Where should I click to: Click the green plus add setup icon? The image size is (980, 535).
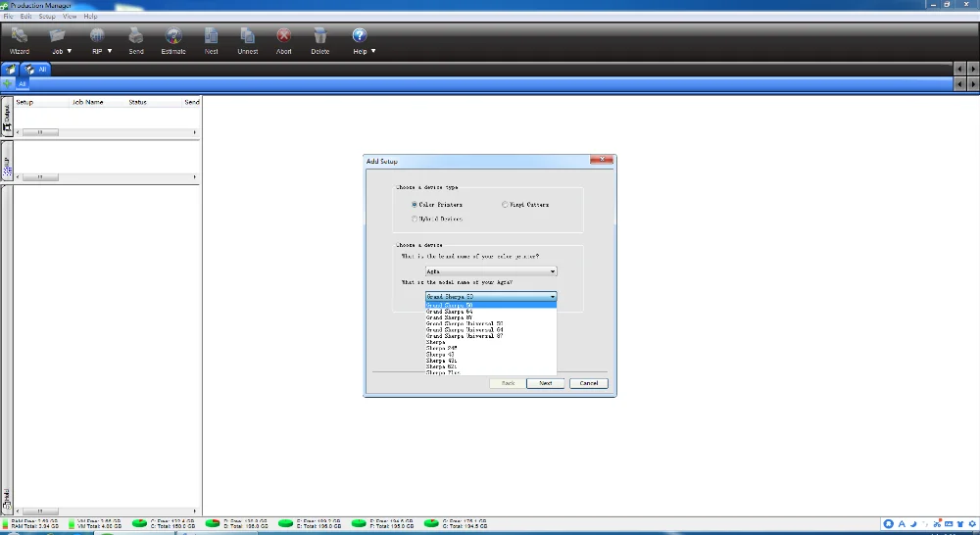pyautogui.click(x=8, y=83)
